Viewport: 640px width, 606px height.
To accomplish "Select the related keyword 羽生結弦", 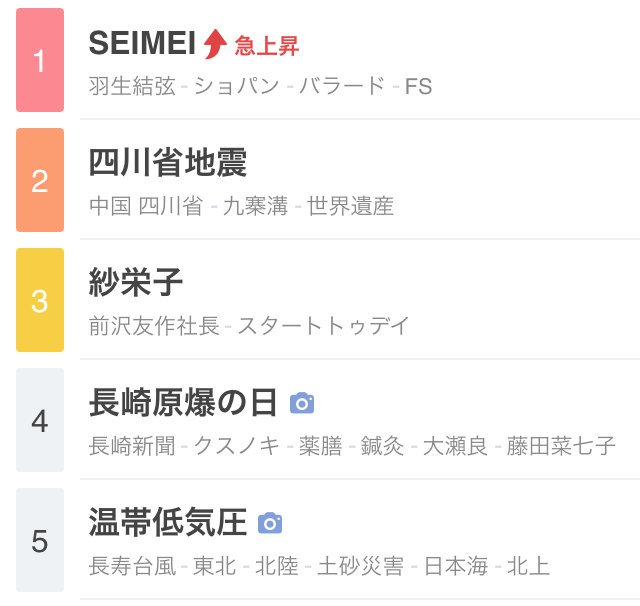I will tap(132, 86).
